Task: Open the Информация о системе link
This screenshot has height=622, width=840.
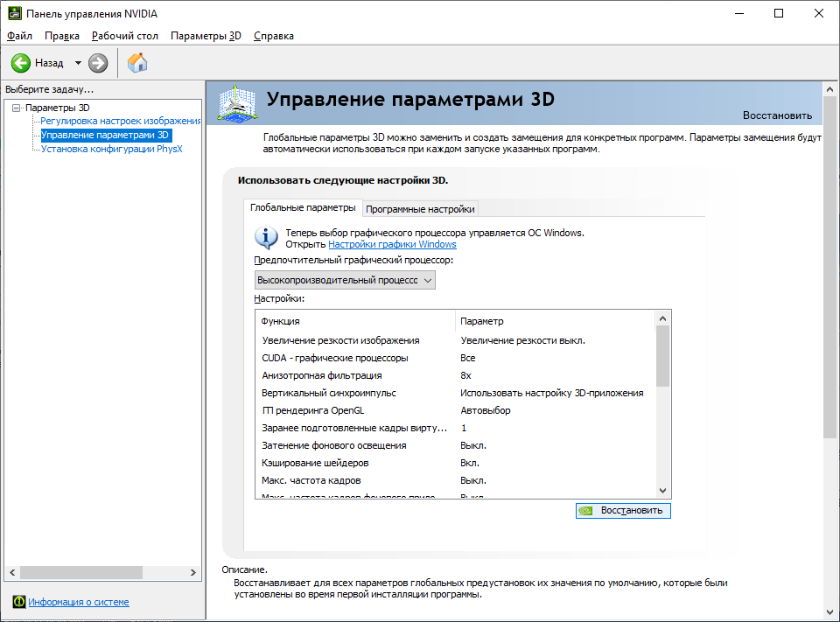Action: 79,602
